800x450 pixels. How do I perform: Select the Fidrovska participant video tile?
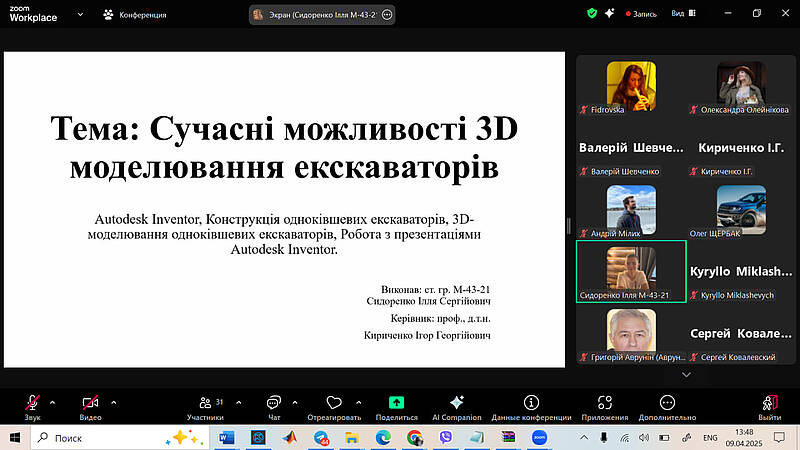(631, 86)
